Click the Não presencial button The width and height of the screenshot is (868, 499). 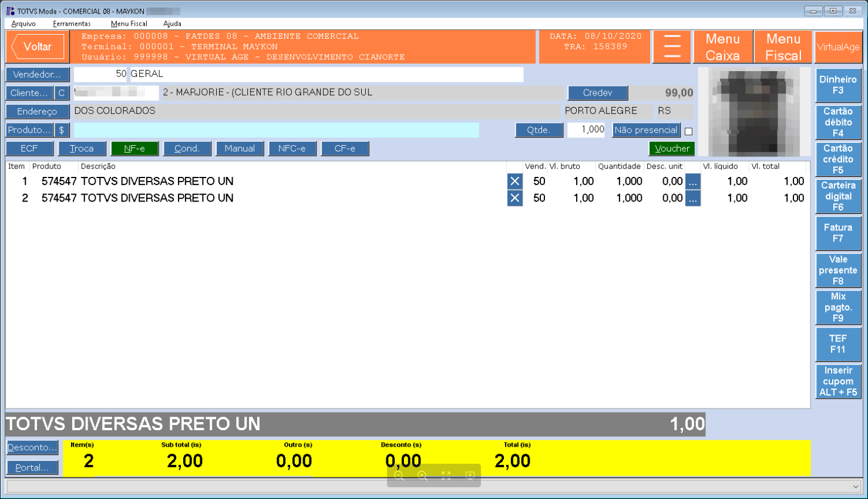(646, 130)
